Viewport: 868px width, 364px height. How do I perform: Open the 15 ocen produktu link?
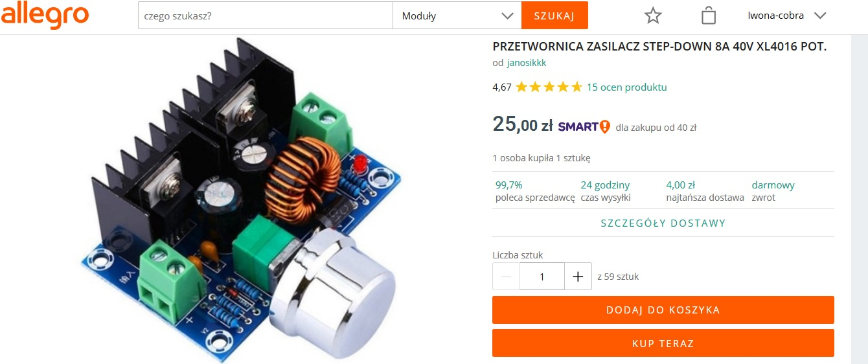click(x=626, y=87)
